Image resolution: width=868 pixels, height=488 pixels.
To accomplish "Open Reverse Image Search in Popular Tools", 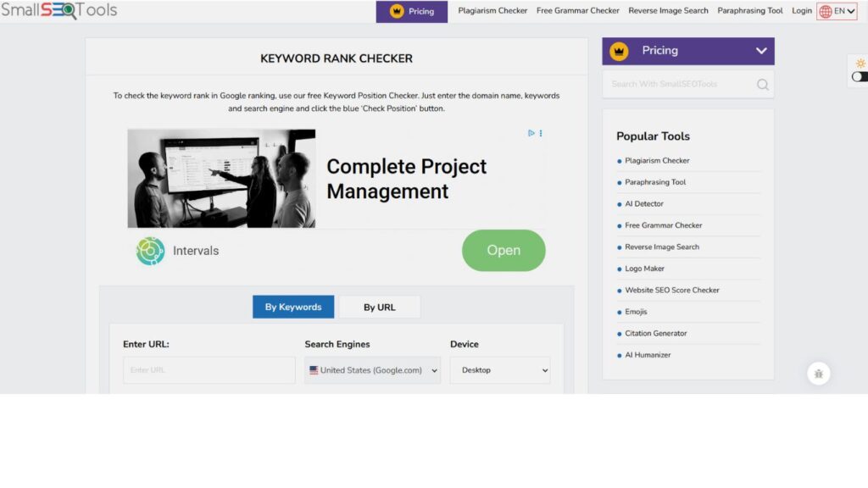I will (661, 247).
